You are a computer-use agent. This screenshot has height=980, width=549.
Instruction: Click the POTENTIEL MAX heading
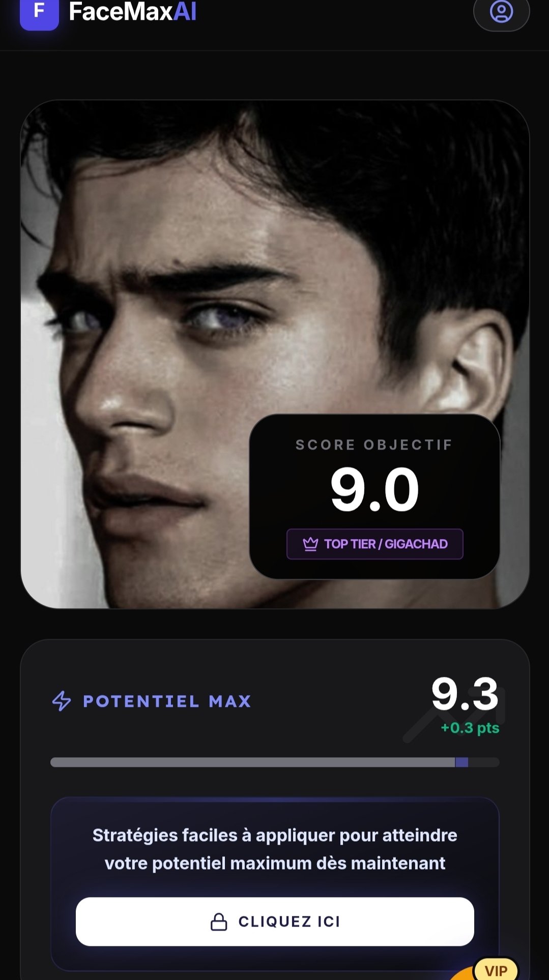(x=167, y=701)
